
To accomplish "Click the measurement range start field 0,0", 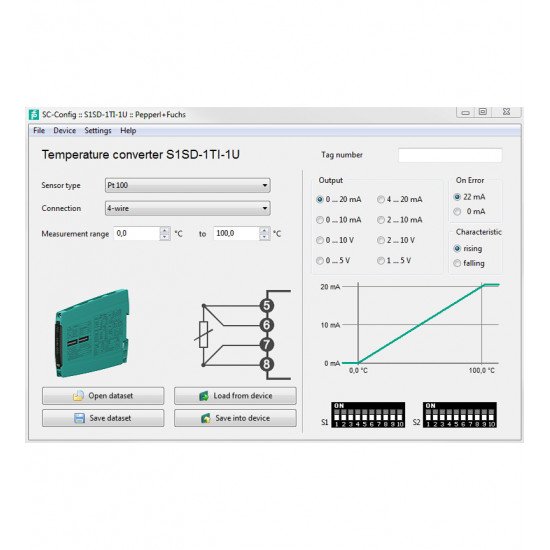I will 137,234.
